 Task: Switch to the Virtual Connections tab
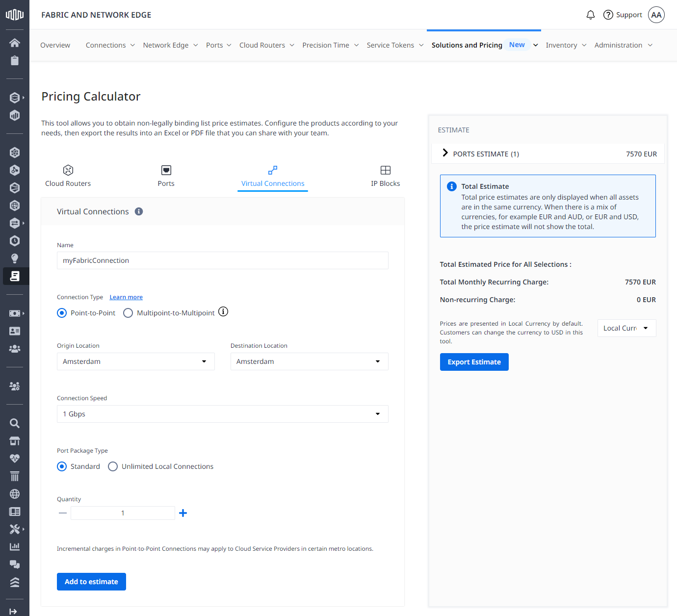(273, 177)
